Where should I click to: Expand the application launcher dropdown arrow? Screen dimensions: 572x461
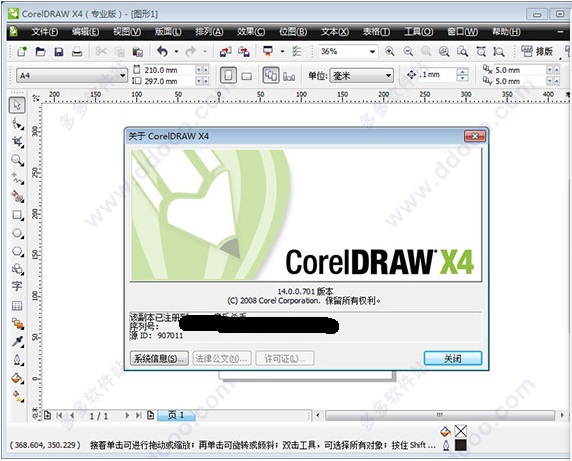point(282,51)
